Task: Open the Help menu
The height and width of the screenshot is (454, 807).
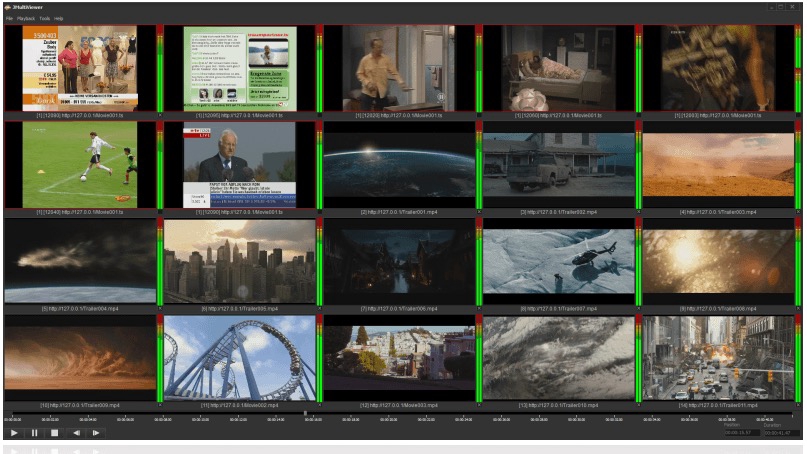Action: pyautogui.click(x=59, y=19)
